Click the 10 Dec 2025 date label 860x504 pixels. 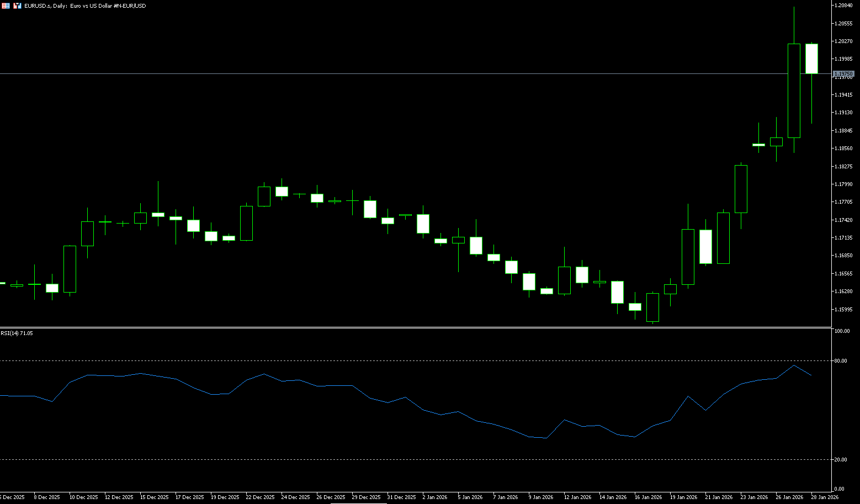click(x=83, y=497)
